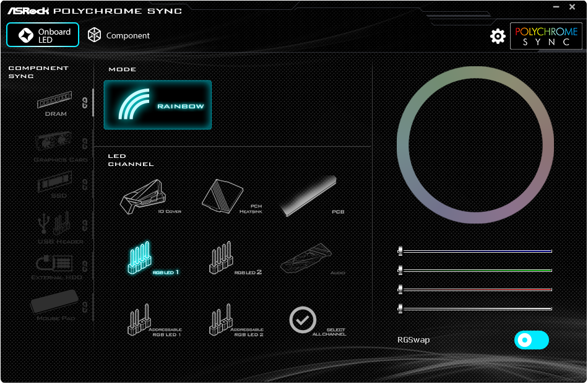Adjust the green color slider
The image size is (588, 384).
coord(475,270)
